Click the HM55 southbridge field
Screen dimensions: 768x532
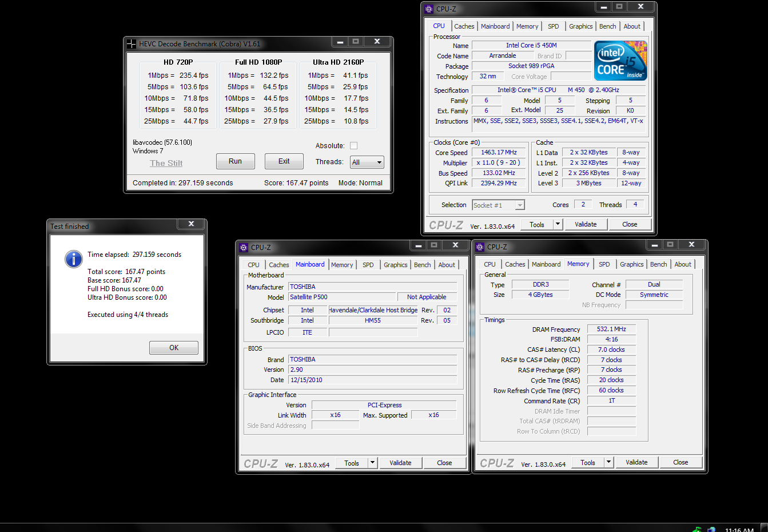[373, 320]
